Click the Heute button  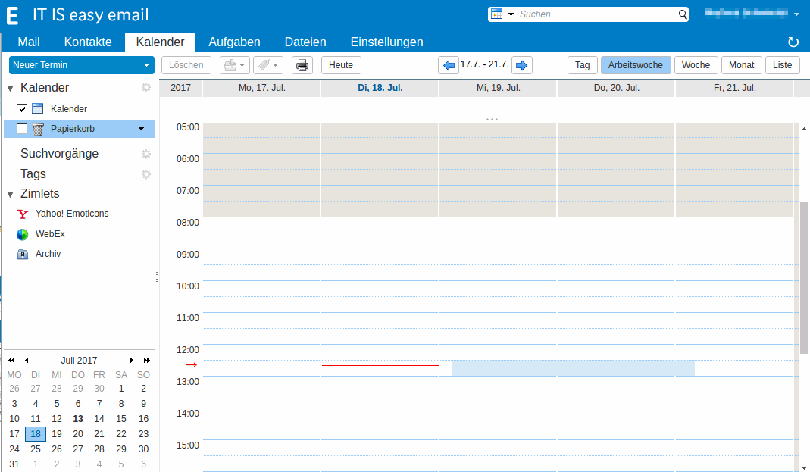341,65
